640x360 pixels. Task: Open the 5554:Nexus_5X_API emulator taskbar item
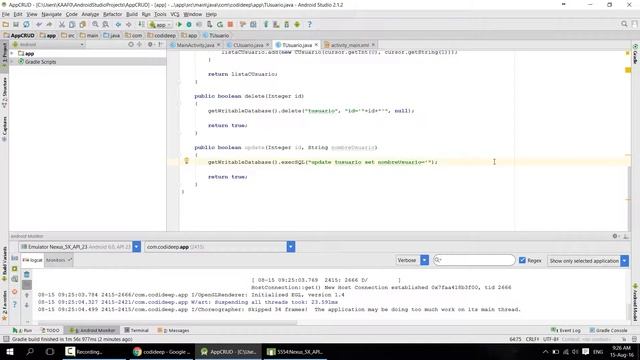tap(295, 352)
